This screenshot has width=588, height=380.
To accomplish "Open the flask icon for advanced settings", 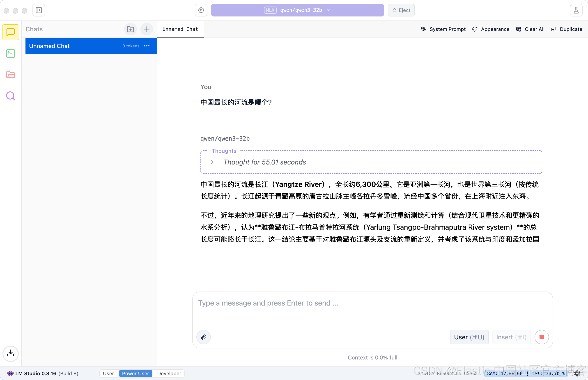I will pyautogui.click(x=576, y=10).
